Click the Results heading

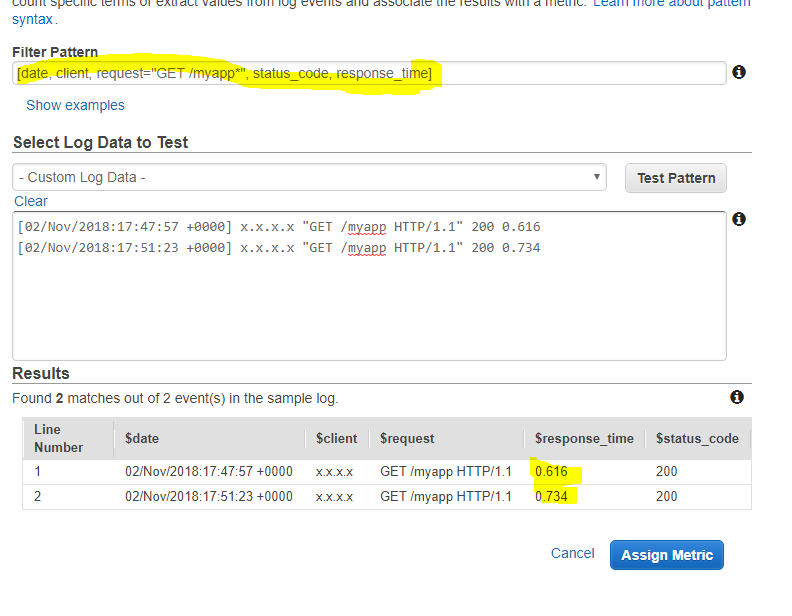tap(41, 373)
